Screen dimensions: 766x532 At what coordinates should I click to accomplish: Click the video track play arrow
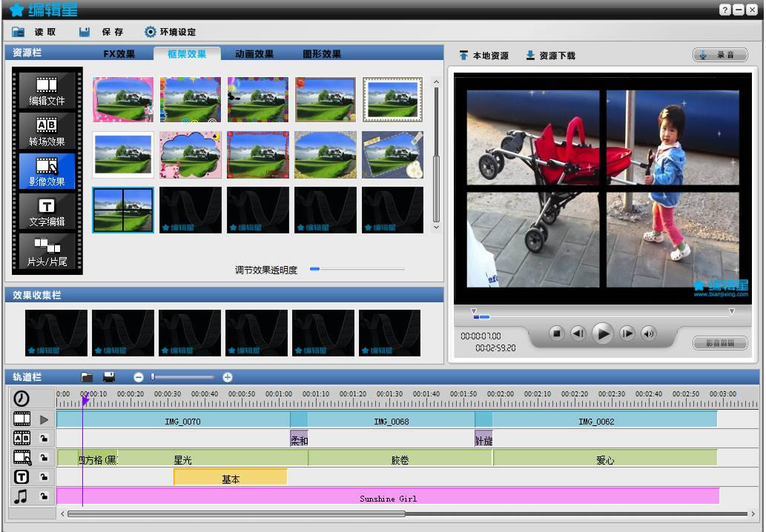click(x=44, y=419)
